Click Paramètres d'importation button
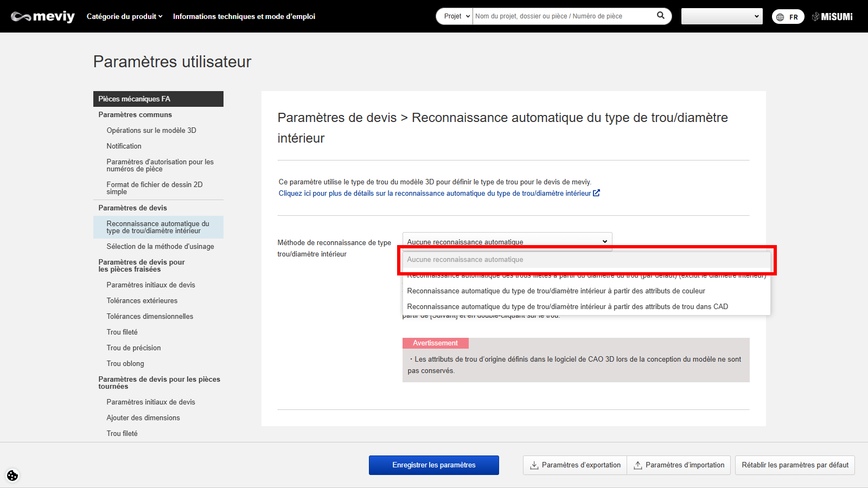Image resolution: width=868 pixels, height=488 pixels. pos(679,465)
